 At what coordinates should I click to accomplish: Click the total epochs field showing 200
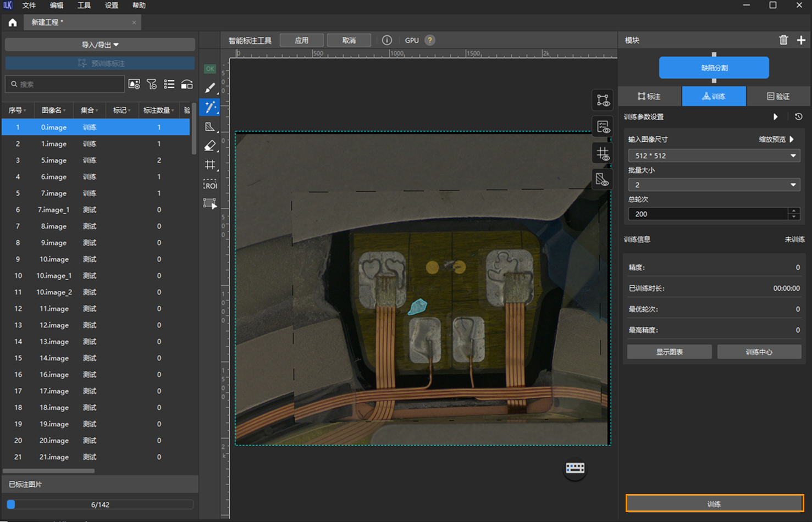708,214
